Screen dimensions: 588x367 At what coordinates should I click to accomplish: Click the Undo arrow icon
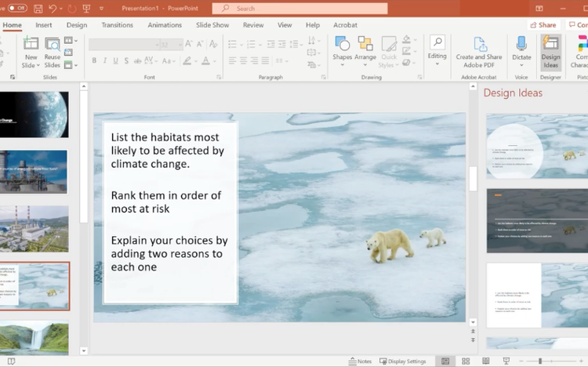(x=52, y=9)
